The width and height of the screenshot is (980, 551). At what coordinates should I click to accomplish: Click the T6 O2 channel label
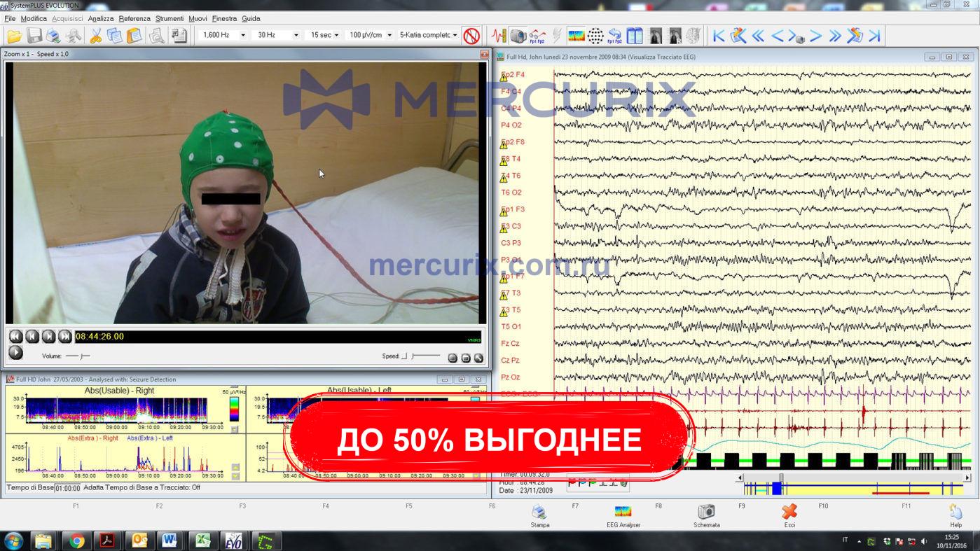click(511, 193)
